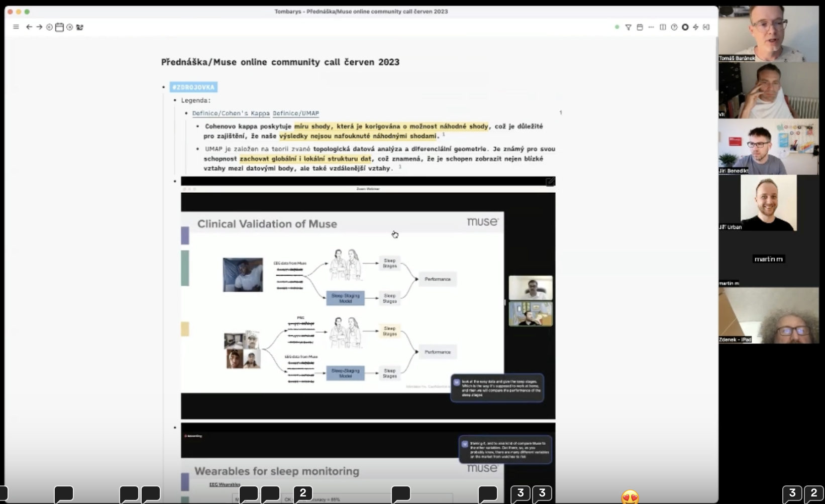Open the Clinical Validation of Muse slide image
Image resolution: width=825 pixels, height=504 pixels.
pos(368,298)
